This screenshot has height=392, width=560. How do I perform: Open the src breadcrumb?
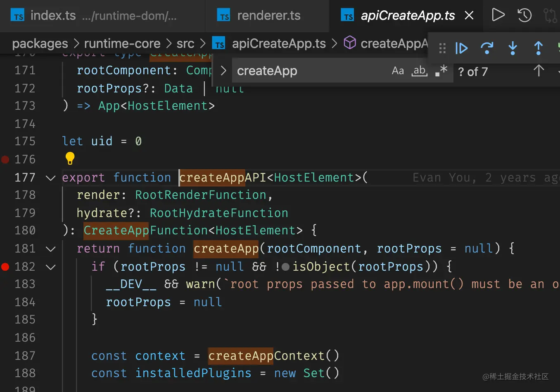(x=185, y=43)
